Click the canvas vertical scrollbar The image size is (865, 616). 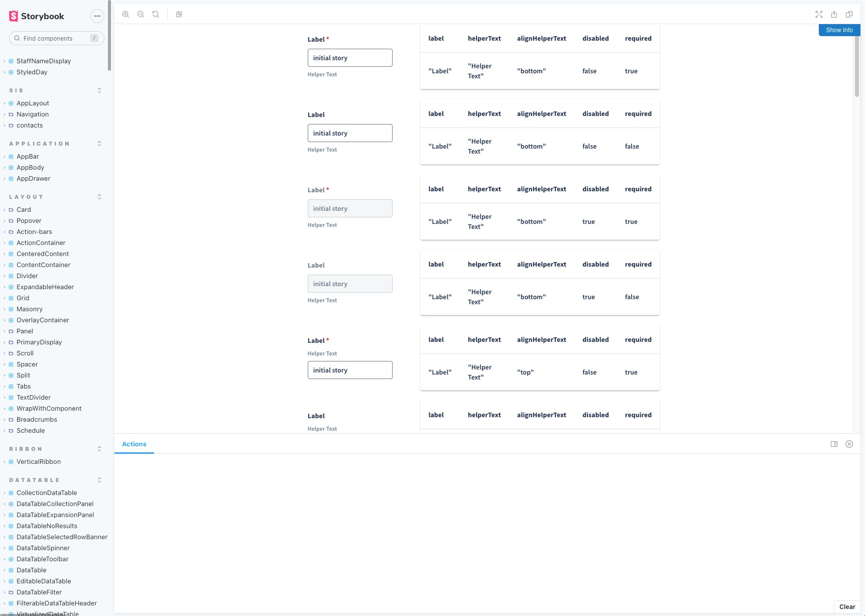[x=857, y=65]
